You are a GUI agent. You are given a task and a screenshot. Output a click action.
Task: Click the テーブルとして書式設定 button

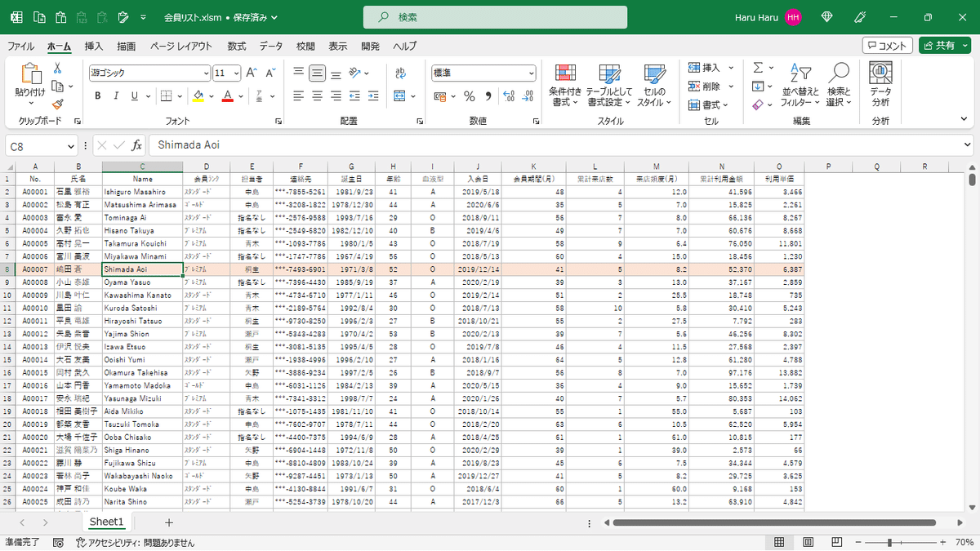pos(609,85)
